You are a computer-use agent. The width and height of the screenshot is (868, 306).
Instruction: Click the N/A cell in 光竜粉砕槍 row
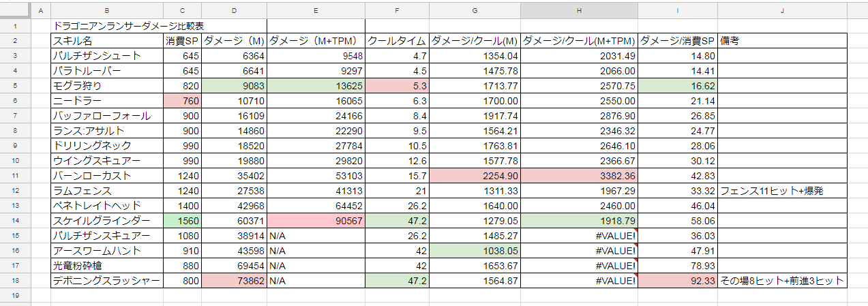point(316,266)
